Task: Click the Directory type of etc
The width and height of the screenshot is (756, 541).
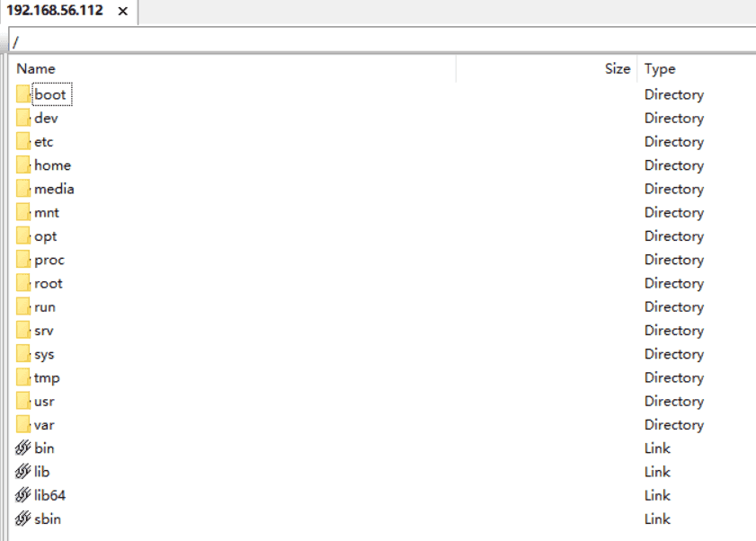Action: [674, 142]
